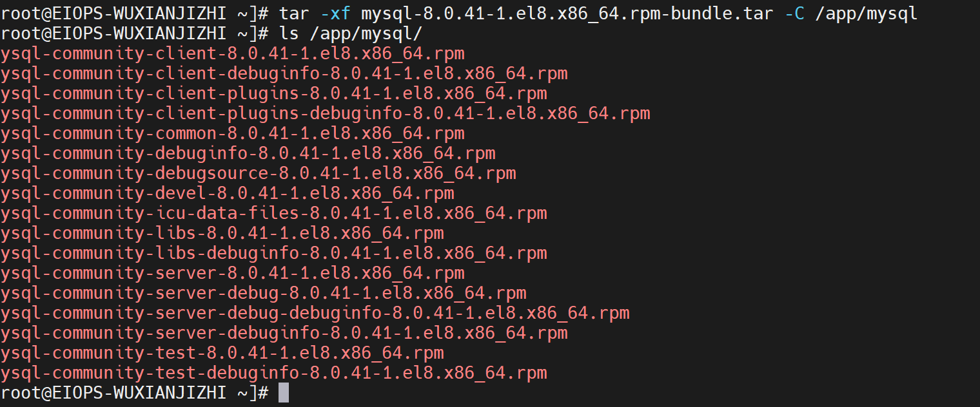Click the community-test-8.0.41 rpm filename
The height and width of the screenshot is (407, 980).
coord(222,353)
